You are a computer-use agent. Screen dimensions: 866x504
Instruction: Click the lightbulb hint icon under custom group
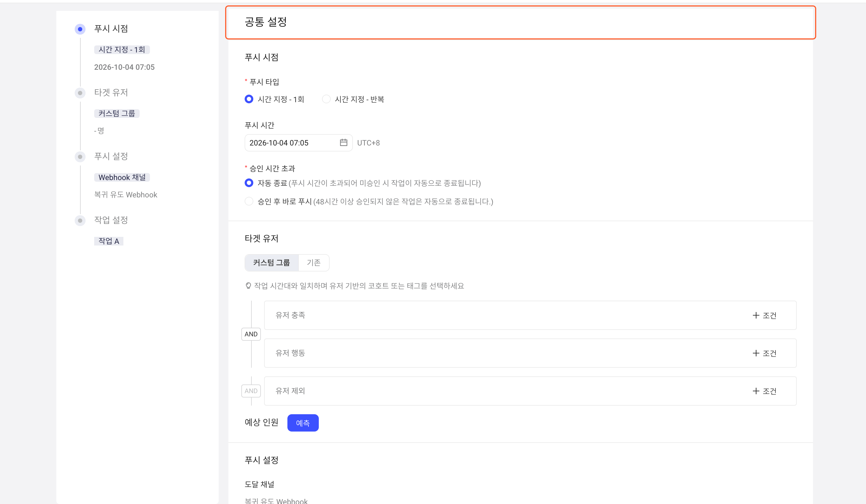coord(248,286)
